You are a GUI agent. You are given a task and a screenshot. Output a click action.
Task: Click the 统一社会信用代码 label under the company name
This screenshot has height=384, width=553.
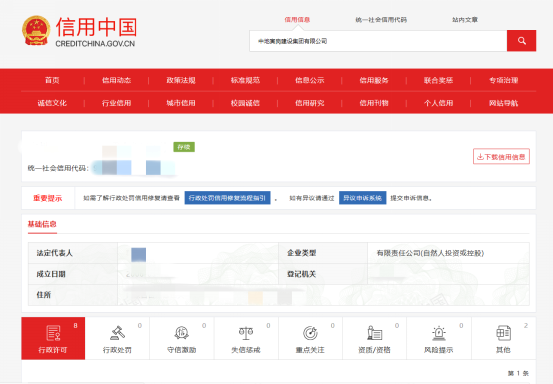[58, 168]
